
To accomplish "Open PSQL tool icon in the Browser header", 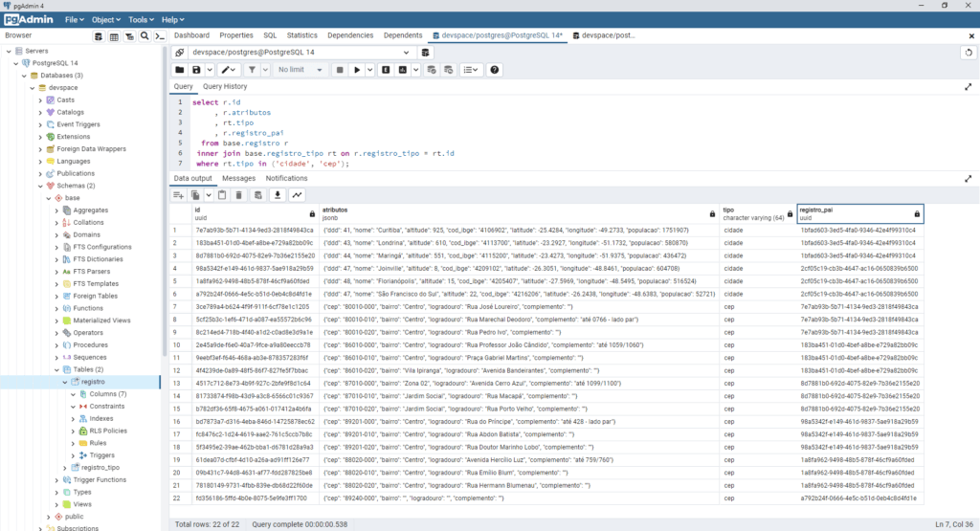I will [x=160, y=36].
